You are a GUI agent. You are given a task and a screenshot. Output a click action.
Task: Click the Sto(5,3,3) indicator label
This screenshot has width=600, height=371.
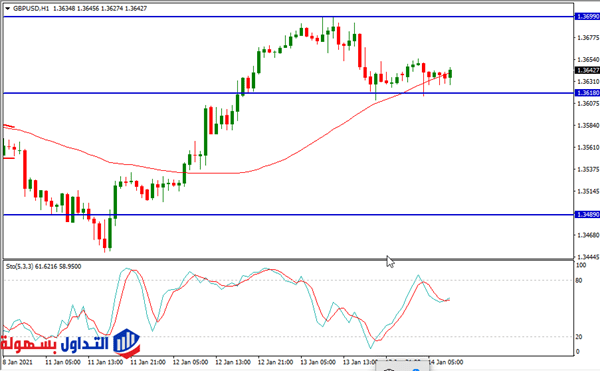tap(20, 266)
